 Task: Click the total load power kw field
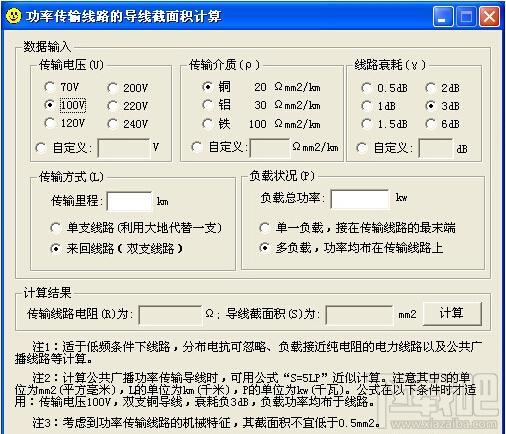click(x=360, y=199)
